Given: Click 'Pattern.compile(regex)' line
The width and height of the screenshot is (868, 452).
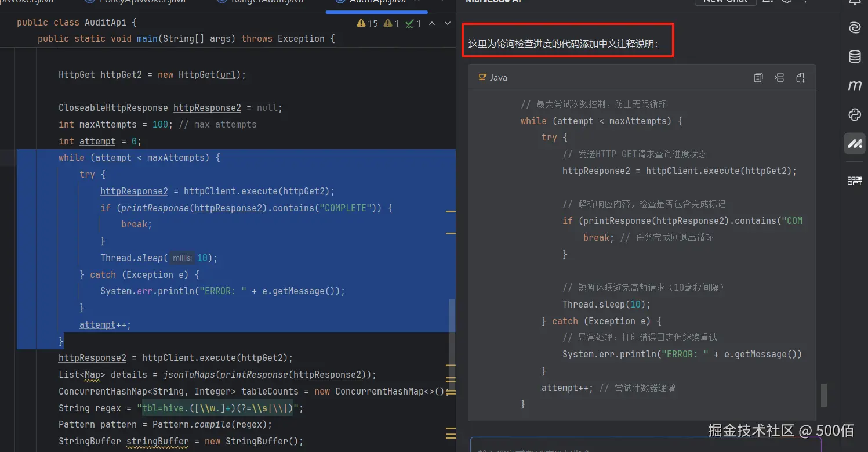Looking at the screenshot, I should tap(165, 425).
